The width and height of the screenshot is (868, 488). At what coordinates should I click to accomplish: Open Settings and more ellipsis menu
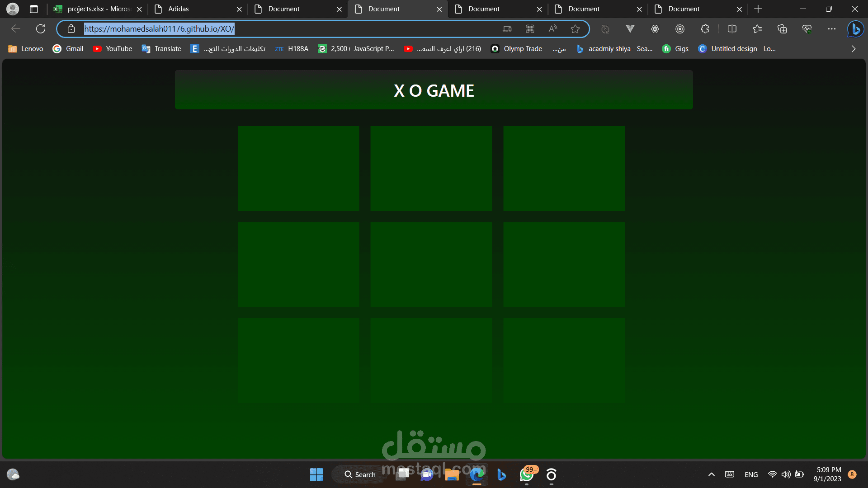(832, 29)
